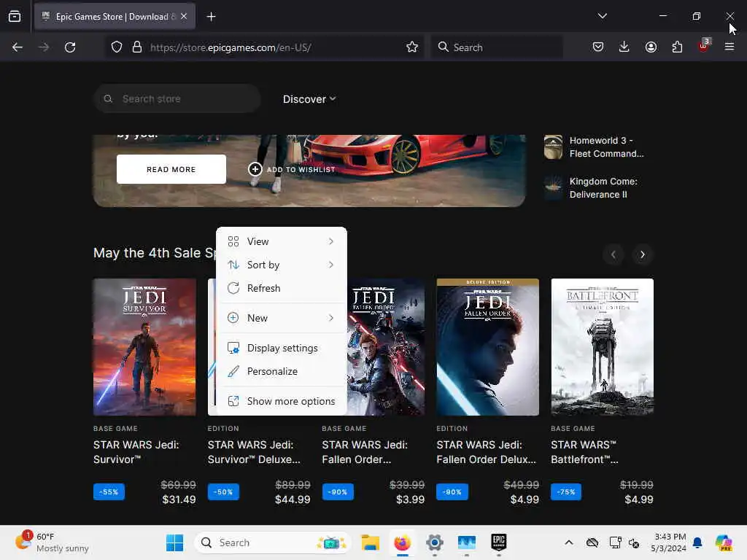Open Firefox from taskbar
This screenshot has width=747, height=560.
click(x=403, y=542)
